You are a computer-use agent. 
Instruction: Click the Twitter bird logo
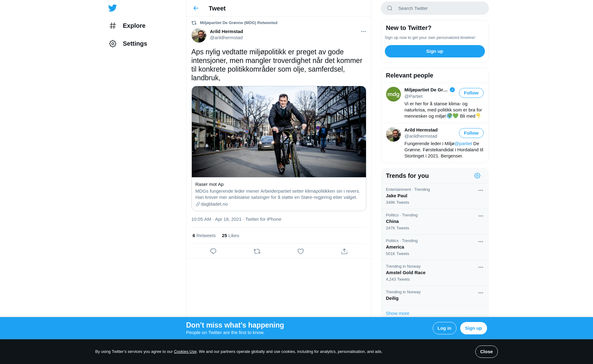[112, 8]
